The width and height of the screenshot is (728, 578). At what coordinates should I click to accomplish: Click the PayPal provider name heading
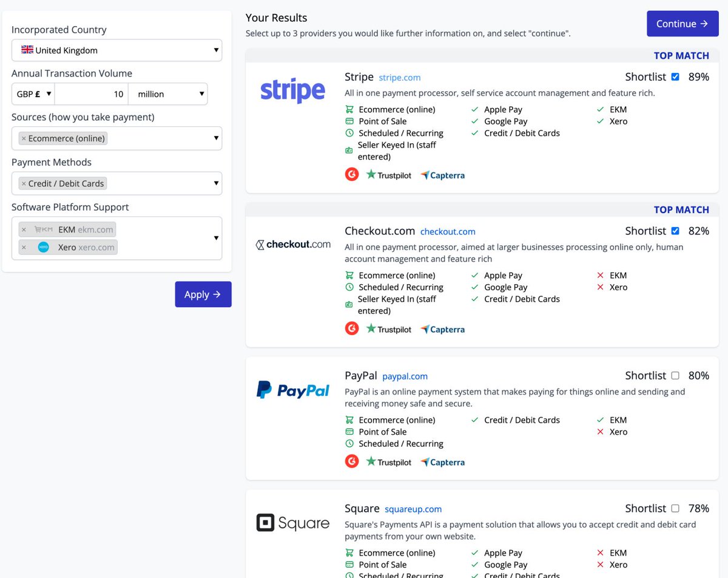pyautogui.click(x=361, y=375)
